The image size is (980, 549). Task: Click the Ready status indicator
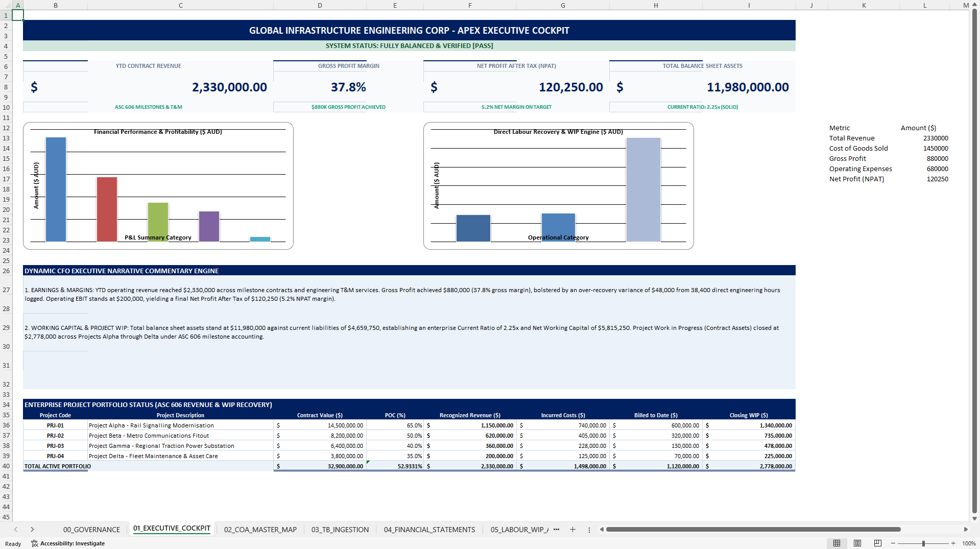click(x=13, y=544)
